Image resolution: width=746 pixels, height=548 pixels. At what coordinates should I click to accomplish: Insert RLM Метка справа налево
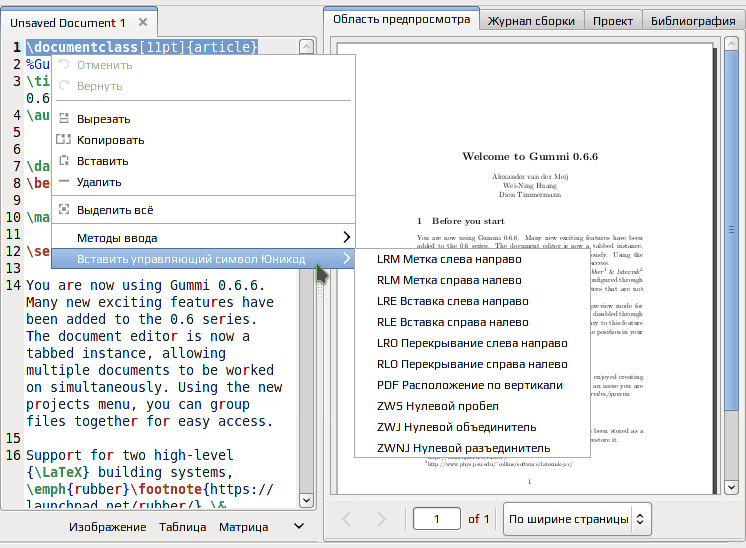472,280
